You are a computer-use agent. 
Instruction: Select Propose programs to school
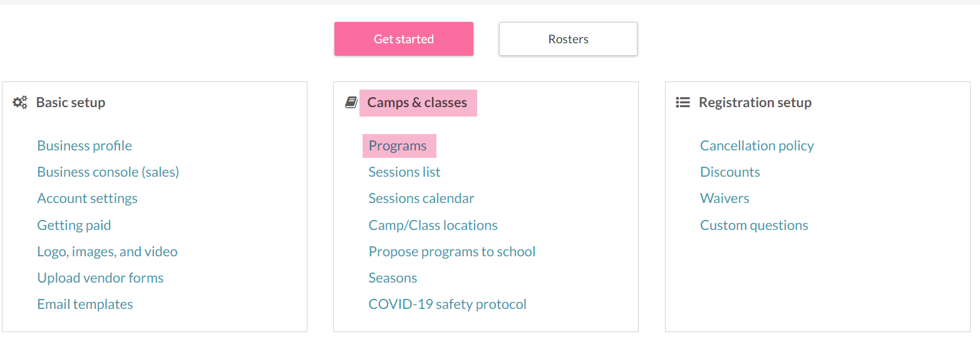point(452,252)
